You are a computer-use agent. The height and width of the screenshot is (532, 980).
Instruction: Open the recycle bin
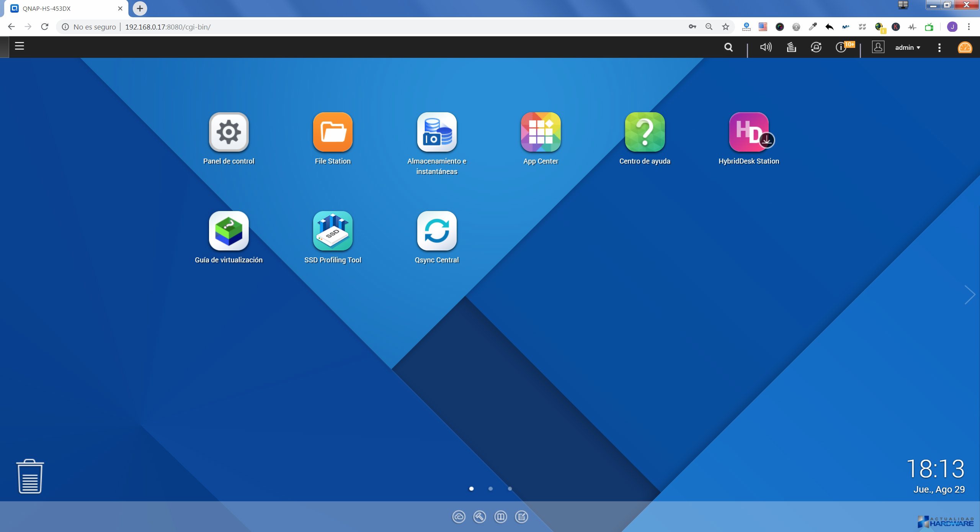pos(30,476)
